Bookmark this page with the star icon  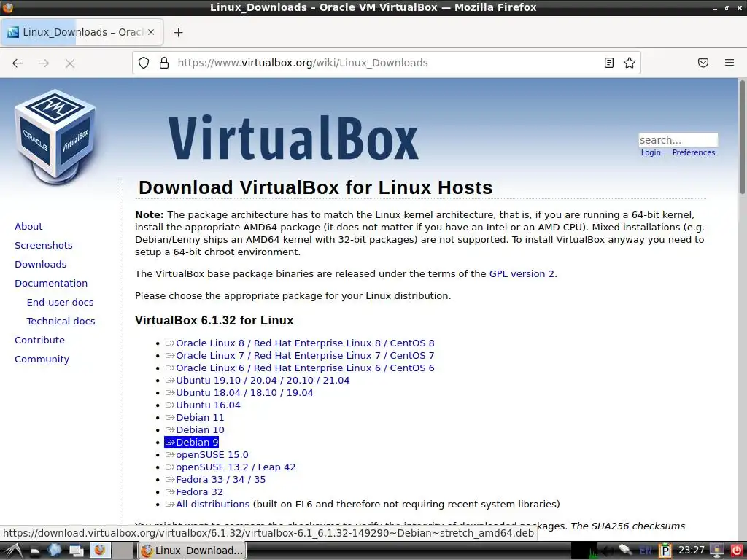630,63
